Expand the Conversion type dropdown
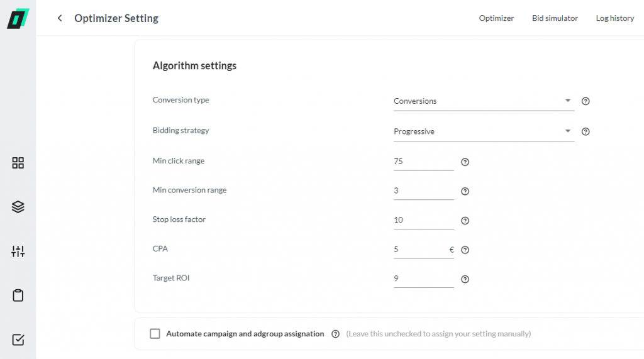Image resolution: width=644 pixels, height=359 pixels. coord(484,101)
